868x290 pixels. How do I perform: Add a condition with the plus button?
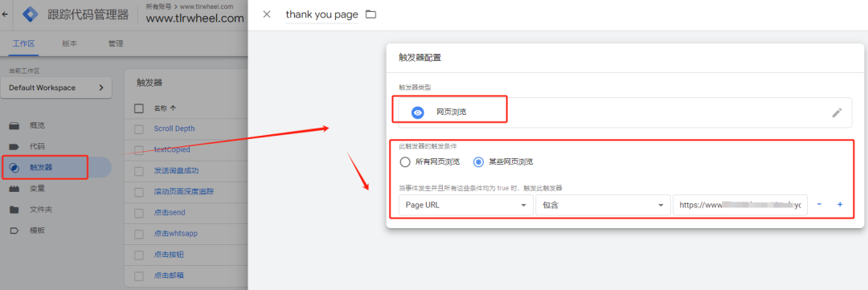point(840,205)
